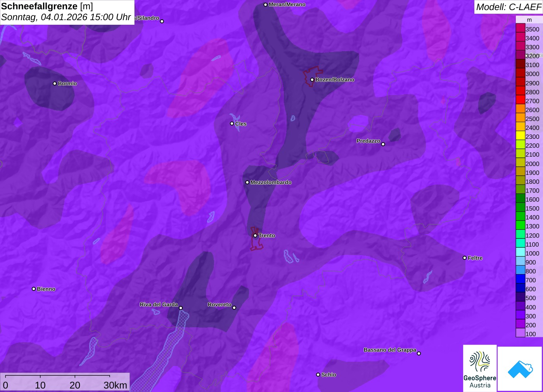Click the legend value "1800"
Viewport: 543px width, 392px height.
pos(532,181)
